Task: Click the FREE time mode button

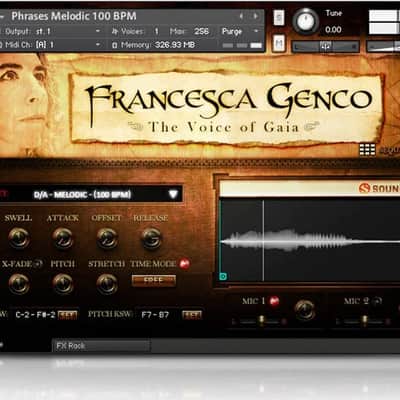Action: click(154, 281)
